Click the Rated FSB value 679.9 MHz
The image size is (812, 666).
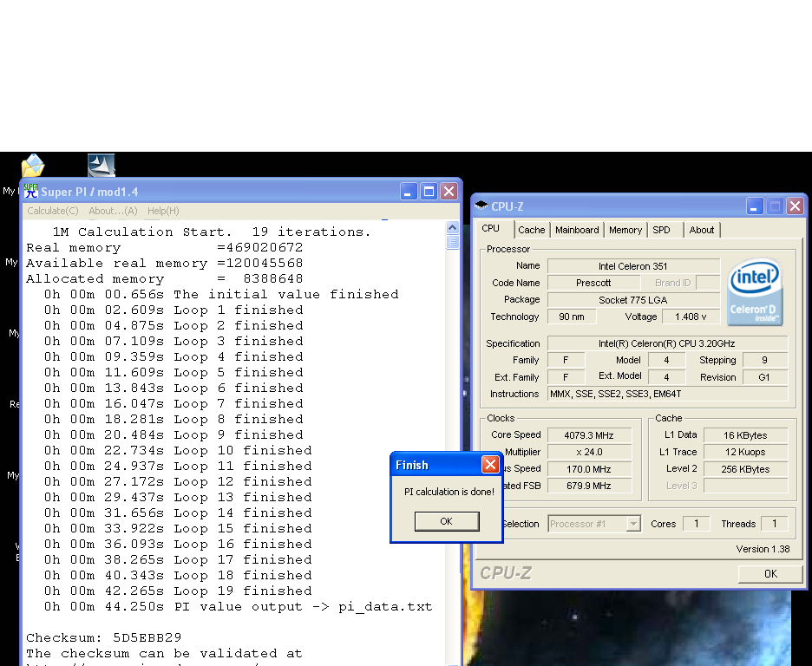coord(589,486)
